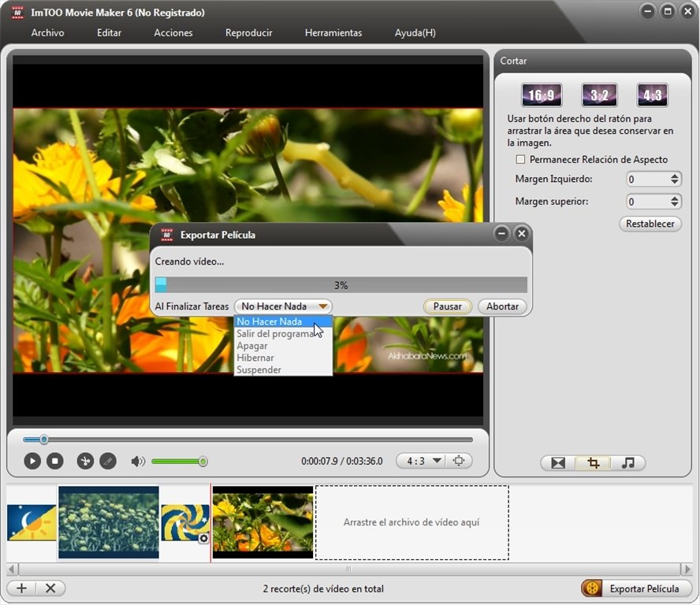Image resolution: width=700 pixels, height=605 pixels.
Task: Add a video clip with plus button
Action: [x=21, y=588]
